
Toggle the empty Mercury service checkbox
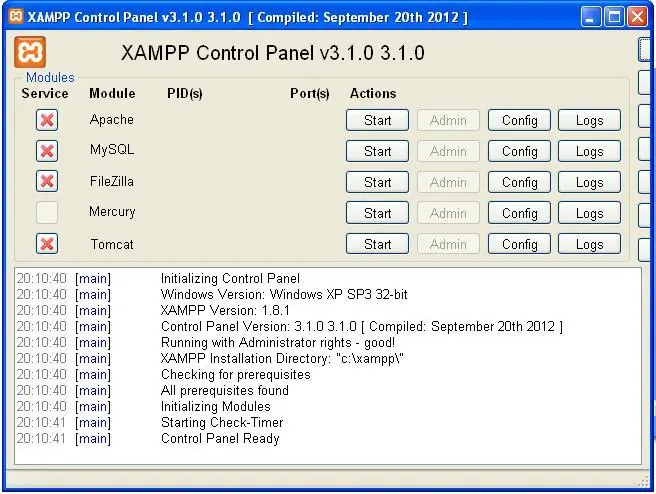pyautogui.click(x=47, y=212)
